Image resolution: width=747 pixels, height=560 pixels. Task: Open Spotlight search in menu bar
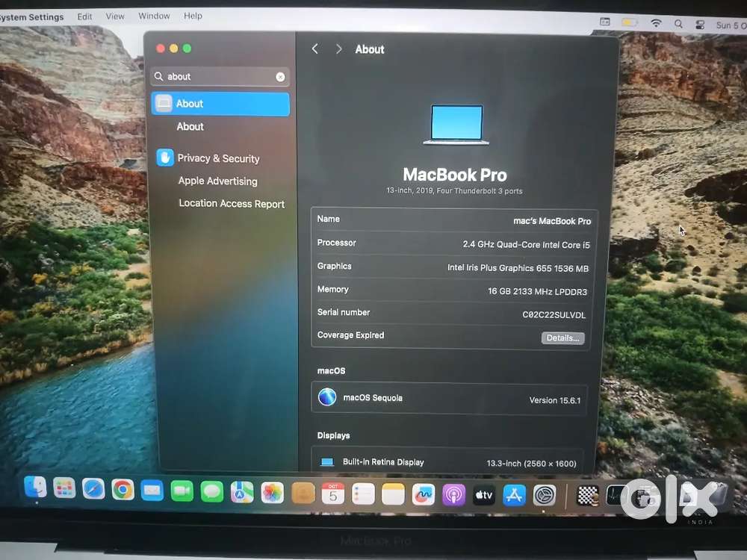(678, 24)
